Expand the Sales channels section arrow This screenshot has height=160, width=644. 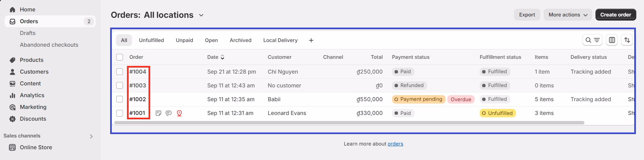tap(91, 136)
